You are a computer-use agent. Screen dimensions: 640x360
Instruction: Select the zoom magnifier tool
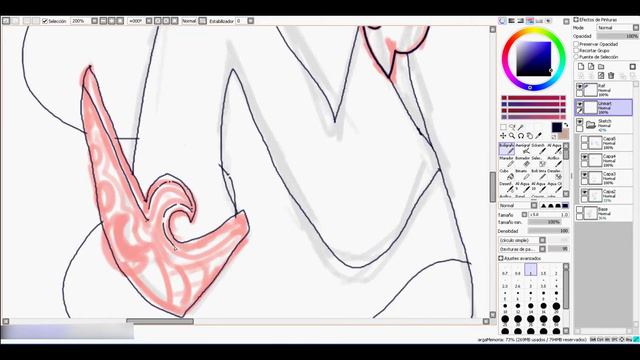tap(512, 136)
